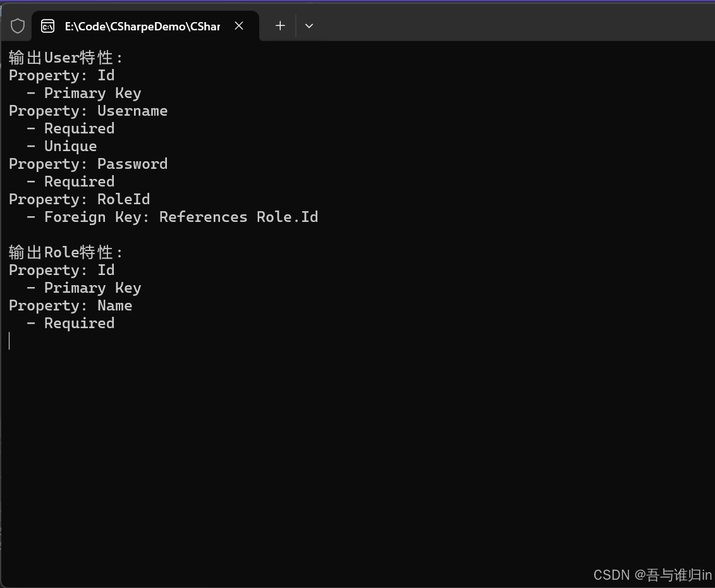Click the '输出Role特性:' heading line
Image resolution: width=715 pixels, height=588 pixels.
coord(66,252)
